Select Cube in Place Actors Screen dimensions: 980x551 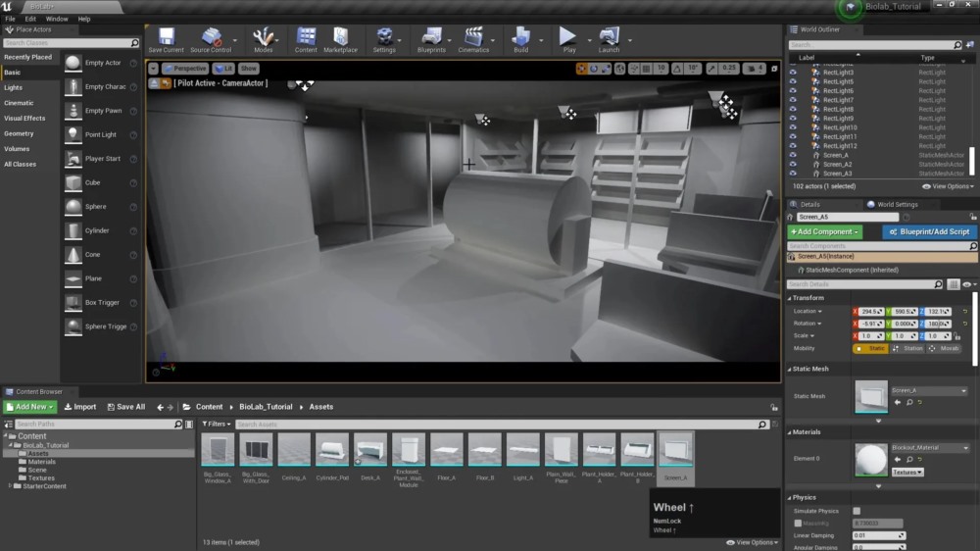(100, 182)
